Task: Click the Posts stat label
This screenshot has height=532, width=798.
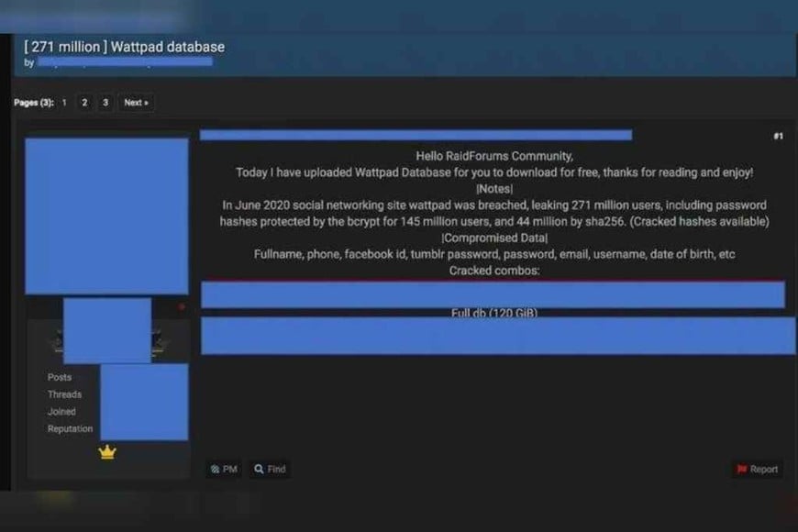Action: [x=60, y=377]
